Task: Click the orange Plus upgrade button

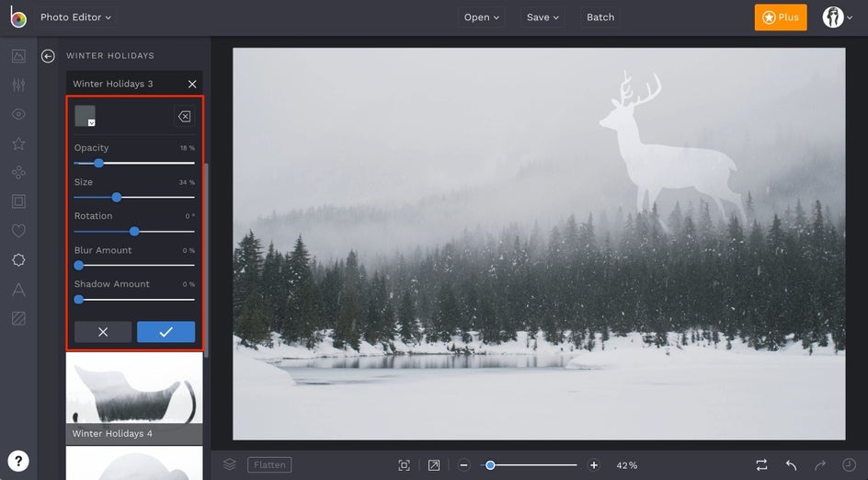Action: coord(781,17)
